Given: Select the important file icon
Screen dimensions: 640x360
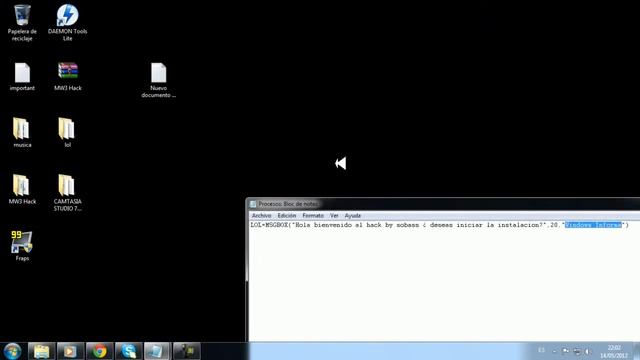Looking at the screenshot, I should click(x=22, y=77).
